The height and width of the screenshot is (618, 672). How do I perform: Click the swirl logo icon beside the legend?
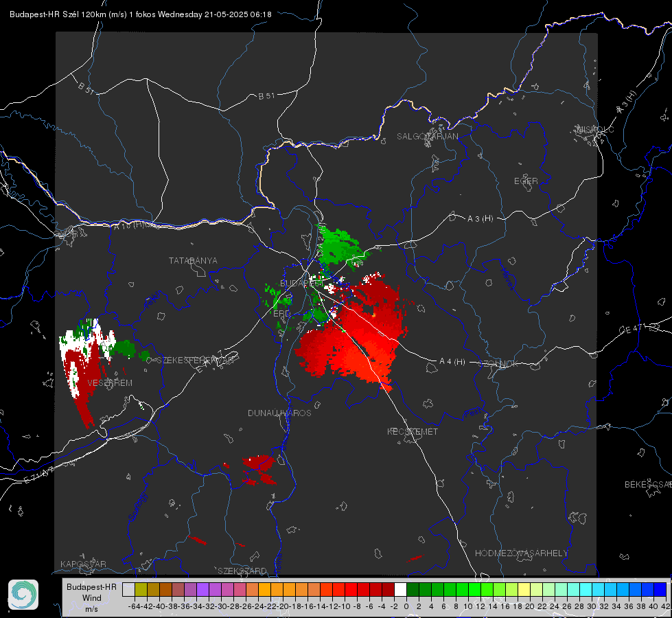click(x=23, y=595)
